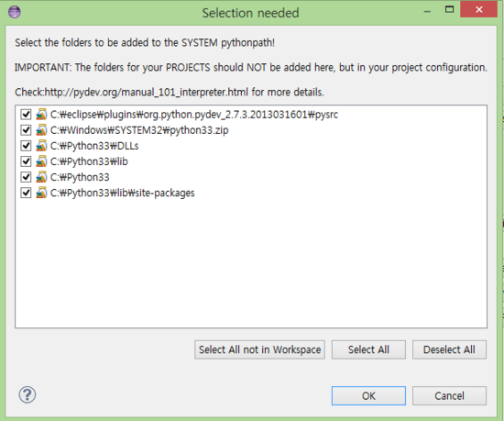Viewport: 504px width, 421px height.
Task: Click folder icon beside python33.zip entry
Action: 41,130
